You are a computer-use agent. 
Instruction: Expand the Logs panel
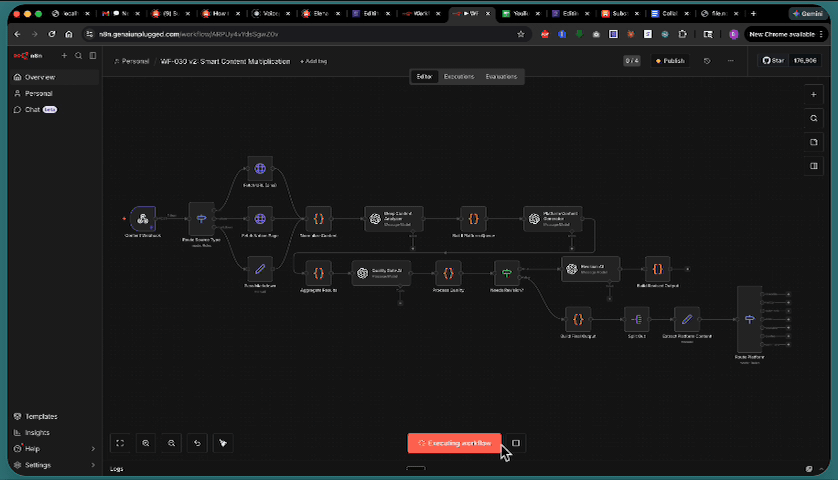click(x=821, y=469)
